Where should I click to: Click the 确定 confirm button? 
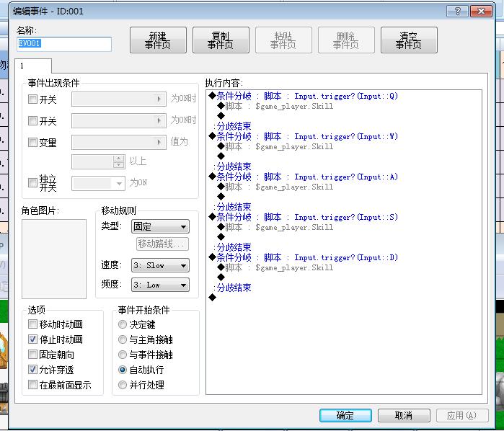[x=345, y=415]
